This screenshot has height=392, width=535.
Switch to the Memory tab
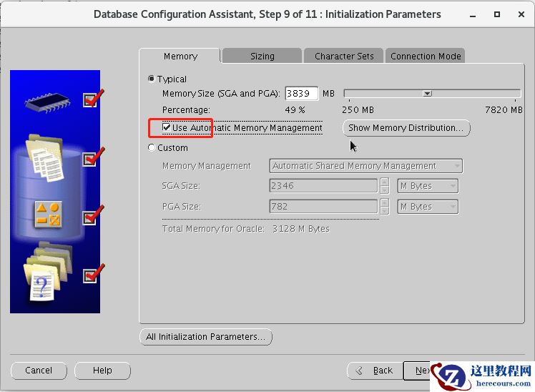[180, 56]
